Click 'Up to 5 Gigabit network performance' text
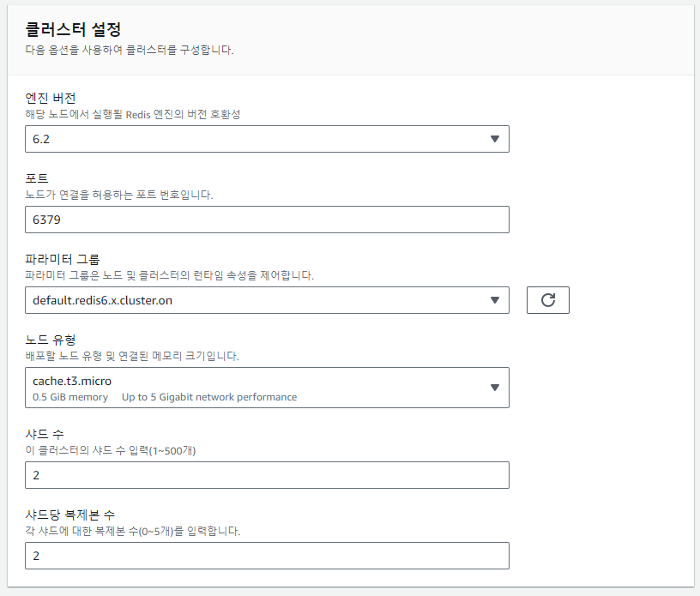Image resolution: width=700 pixels, height=596 pixels. (x=209, y=397)
